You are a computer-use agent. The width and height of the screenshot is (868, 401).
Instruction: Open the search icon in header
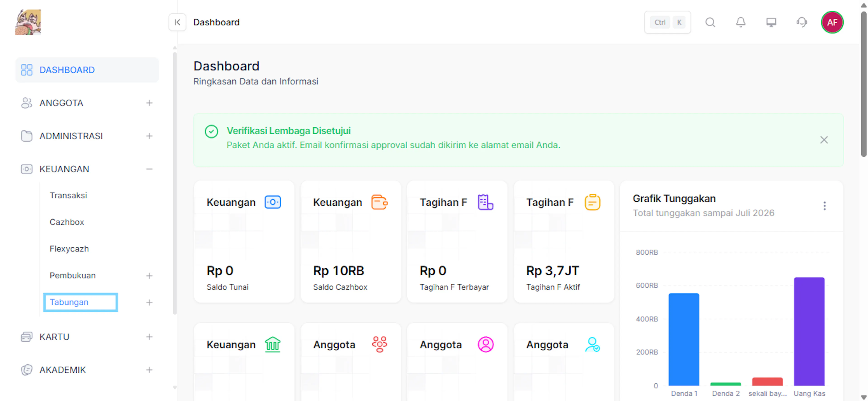point(710,22)
